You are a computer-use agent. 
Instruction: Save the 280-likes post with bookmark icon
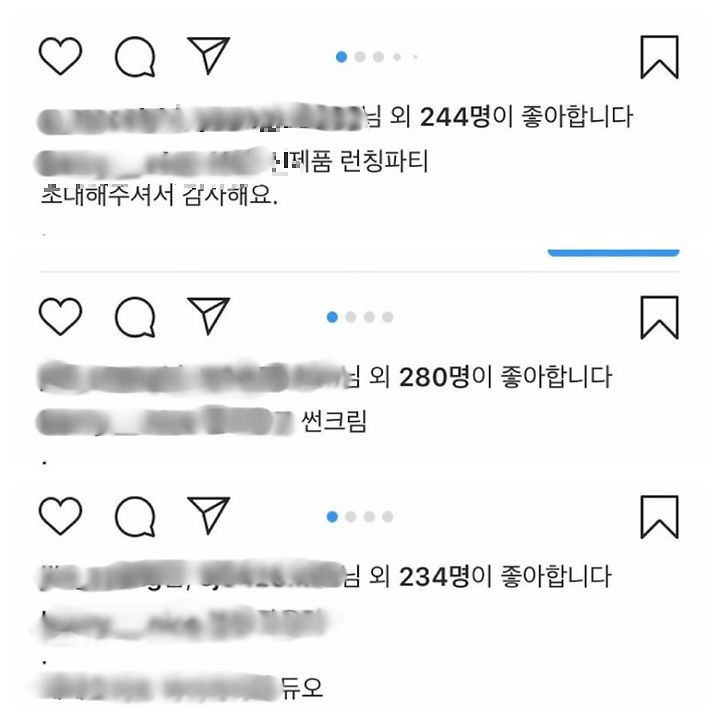(659, 317)
